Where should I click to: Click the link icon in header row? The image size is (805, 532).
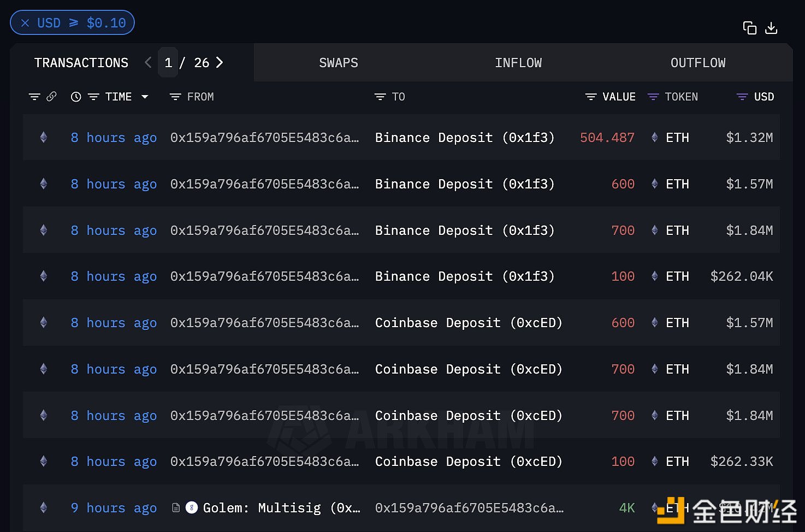coord(51,97)
